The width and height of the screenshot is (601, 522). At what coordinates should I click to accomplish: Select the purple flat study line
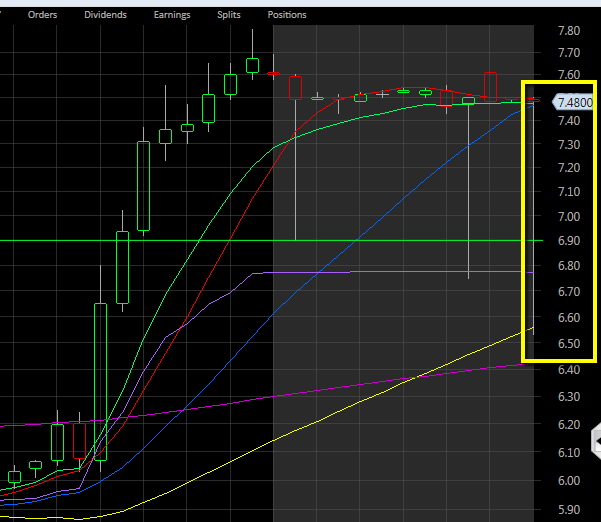[x=400, y=271]
